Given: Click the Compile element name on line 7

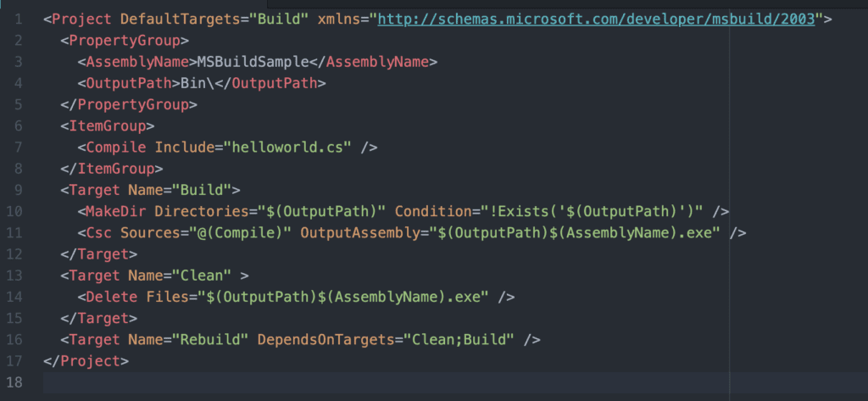Looking at the screenshot, I should tap(116, 148).
